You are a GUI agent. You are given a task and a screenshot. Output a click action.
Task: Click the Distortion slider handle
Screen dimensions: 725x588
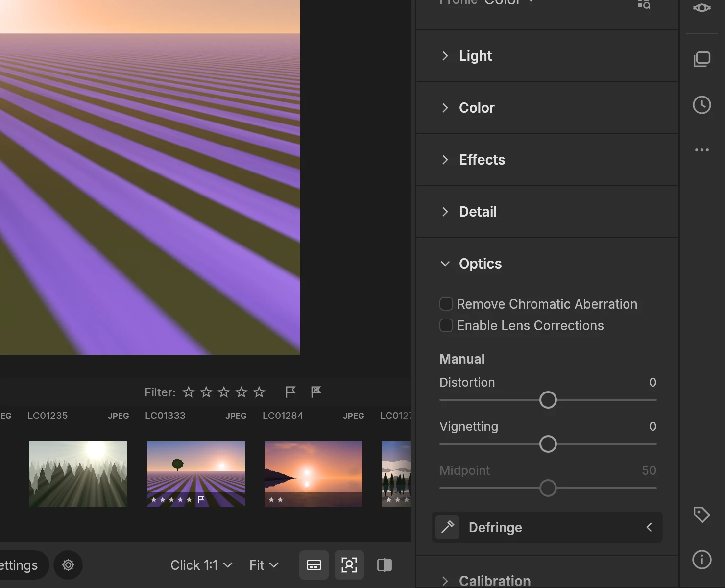[x=548, y=400]
